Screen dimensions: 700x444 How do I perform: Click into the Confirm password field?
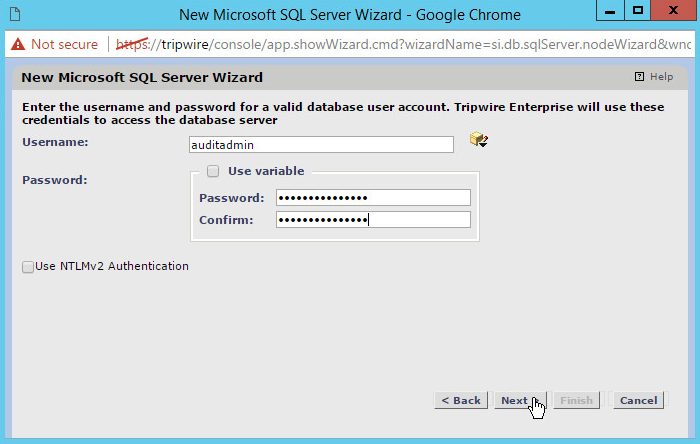[372, 220]
